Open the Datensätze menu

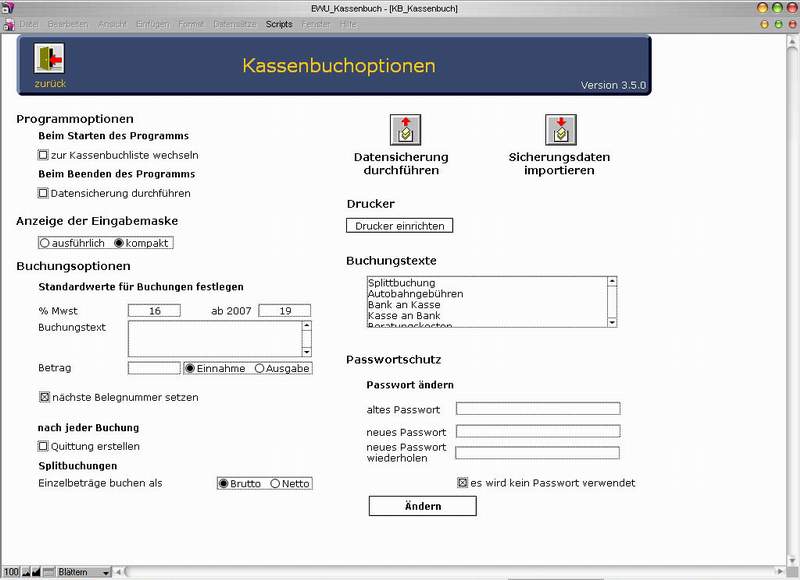click(x=235, y=24)
